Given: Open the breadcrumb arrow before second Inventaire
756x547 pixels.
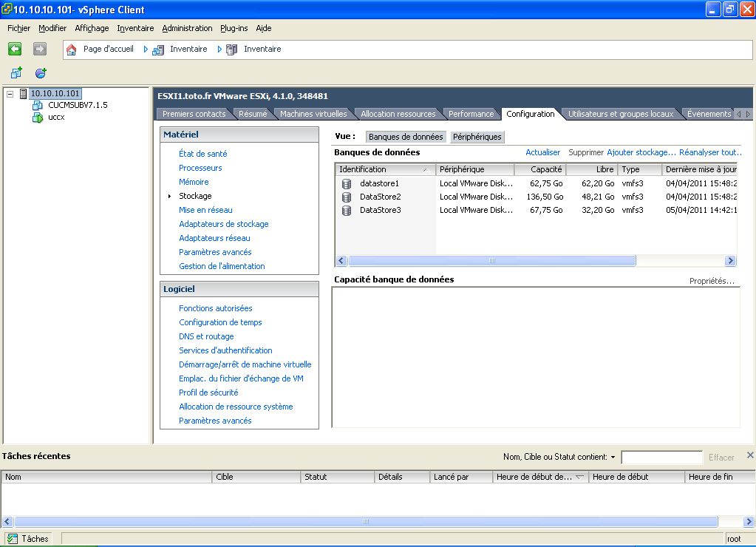Looking at the screenshot, I should [x=219, y=50].
